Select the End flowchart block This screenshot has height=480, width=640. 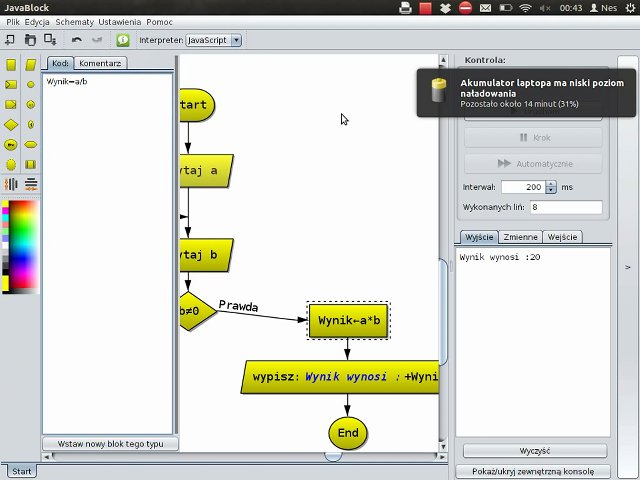(348, 433)
